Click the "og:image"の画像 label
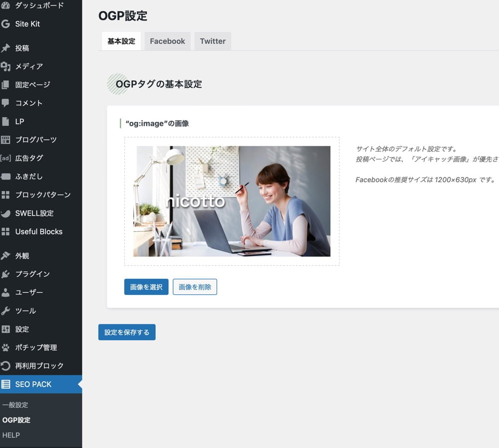 pos(157,123)
